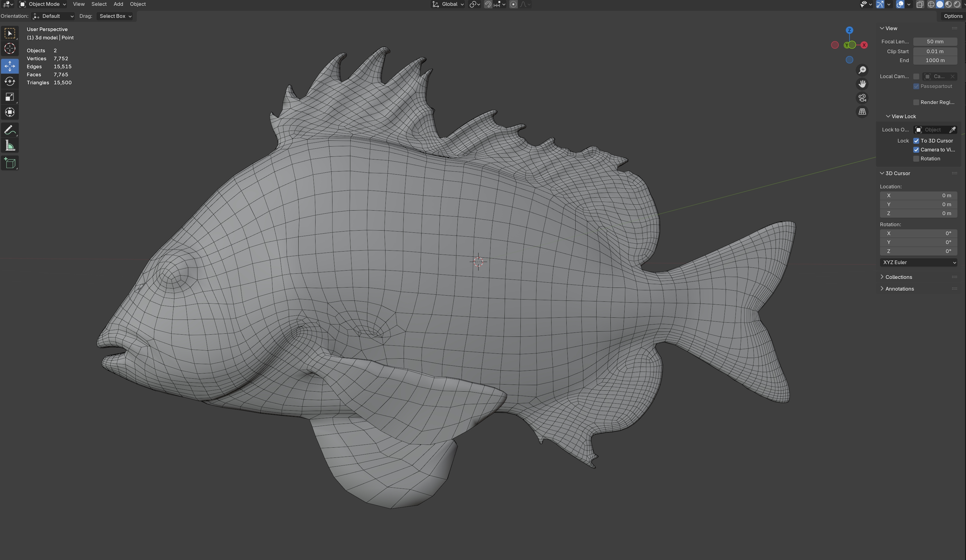The width and height of the screenshot is (966, 560).
Task: Click the Focal Length 50 mm field
Action: tap(935, 41)
